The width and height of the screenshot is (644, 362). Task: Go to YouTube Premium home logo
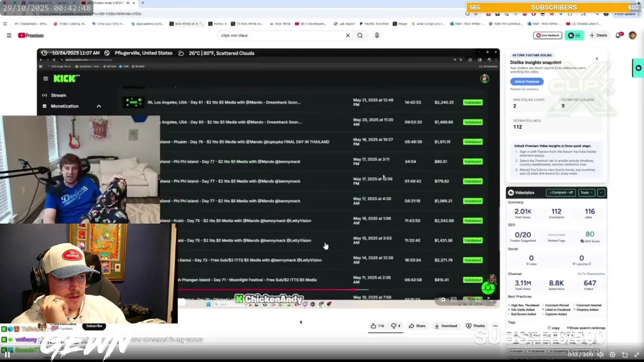click(31, 35)
